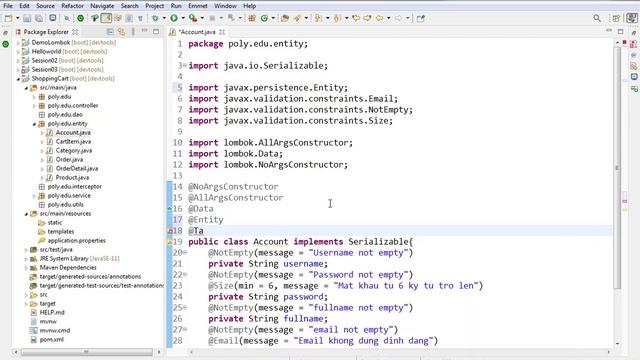The height and width of the screenshot is (360, 640).
Task: Select Product.java in Package Explorer
Action: point(72,177)
